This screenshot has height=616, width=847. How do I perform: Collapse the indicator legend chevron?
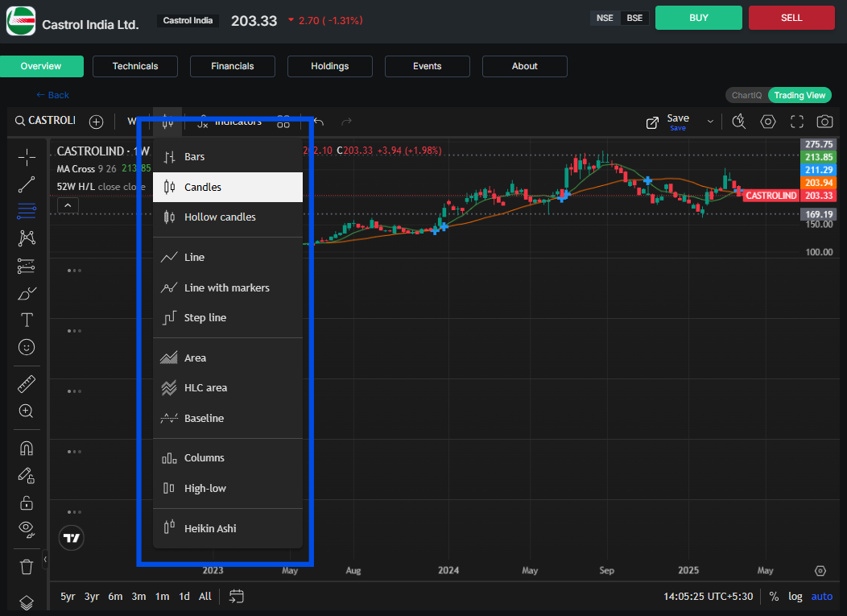(68, 205)
